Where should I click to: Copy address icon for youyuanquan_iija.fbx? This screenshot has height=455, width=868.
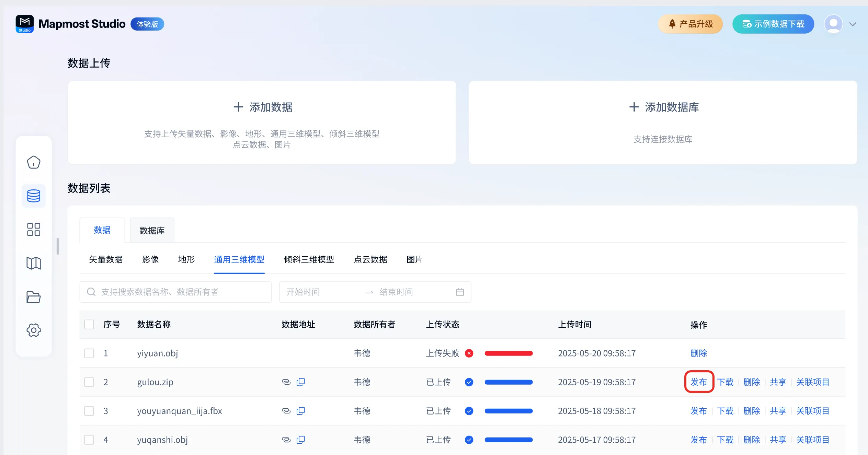pos(301,411)
